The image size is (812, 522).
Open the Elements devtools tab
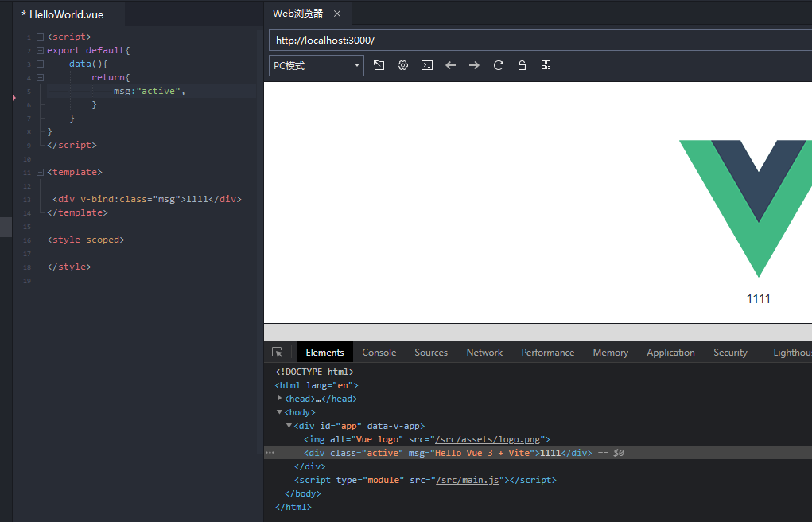pyautogui.click(x=324, y=352)
